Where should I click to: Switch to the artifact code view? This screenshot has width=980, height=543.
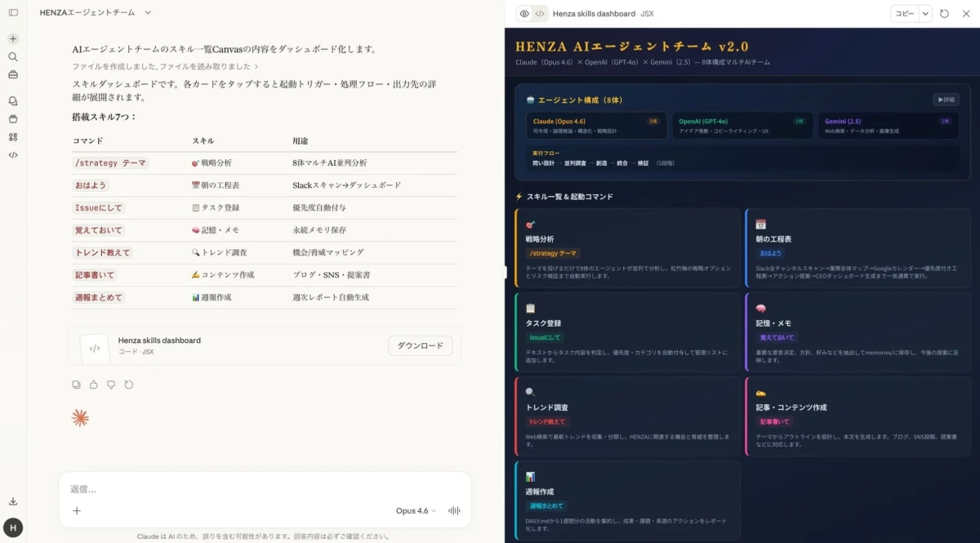[538, 13]
